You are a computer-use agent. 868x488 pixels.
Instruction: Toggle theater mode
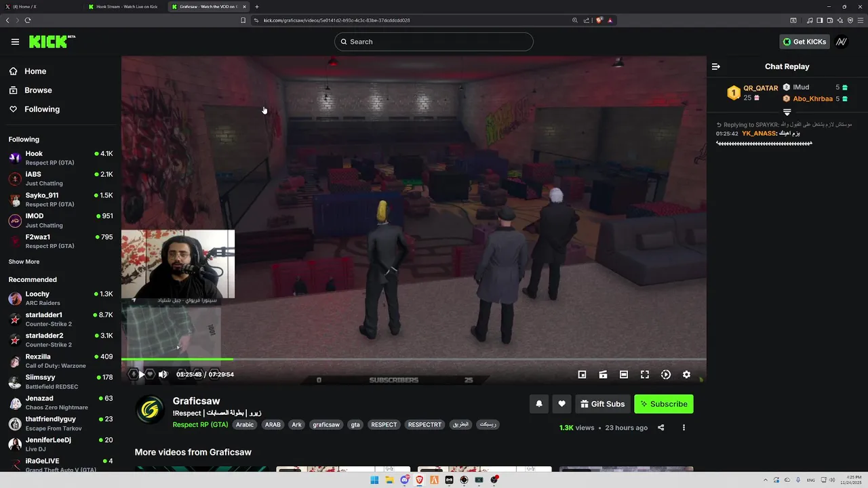point(624,374)
